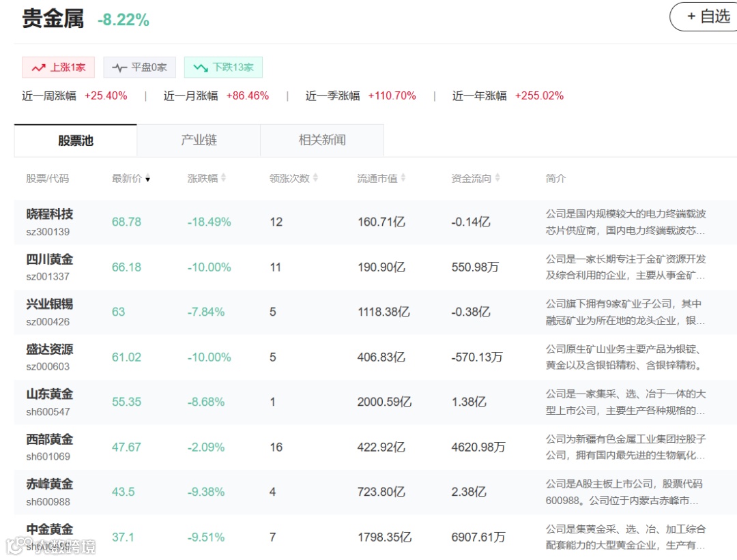This screenshot has height=560, width=737.
Task: Click market cap 2000.59亿
Action: tap(384, 402)
